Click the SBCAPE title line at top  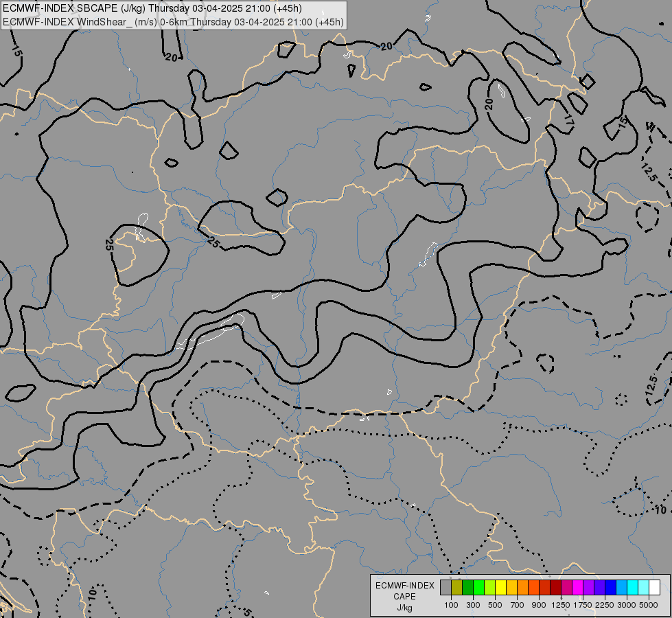tap(152, 8)
